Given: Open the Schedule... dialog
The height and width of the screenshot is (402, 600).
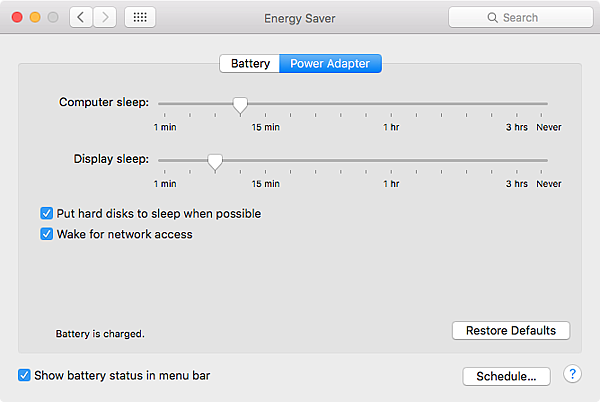Looking at the screenshot, I should (x=507, y=376).
